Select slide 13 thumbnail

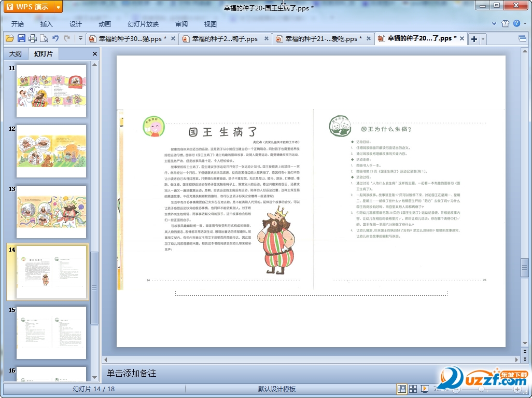pos(51,212)
